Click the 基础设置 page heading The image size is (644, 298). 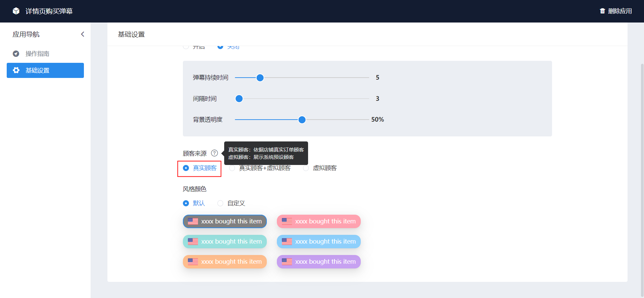(131, 34)
